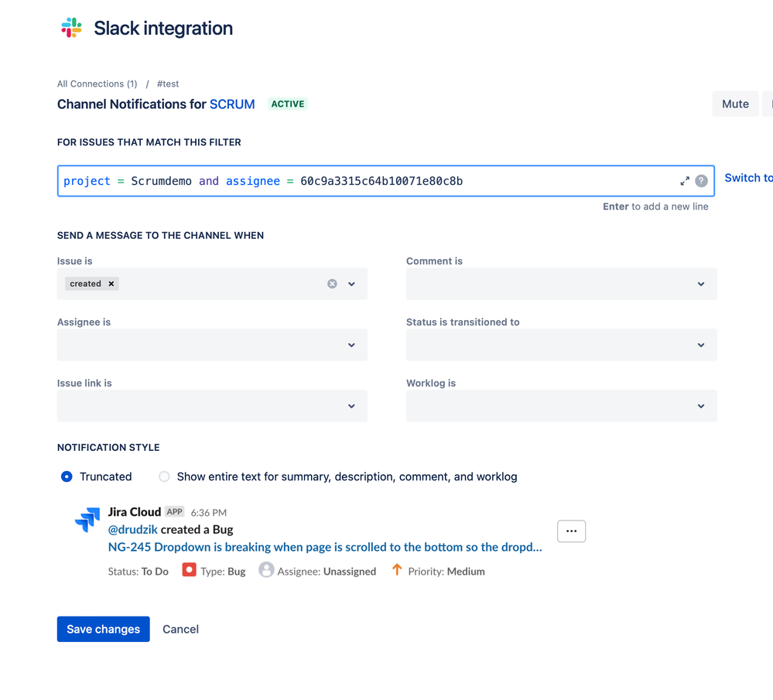Screen dimensions: 773x700
Task: Click inside the JQL filter input
Action: coord(364,181)
